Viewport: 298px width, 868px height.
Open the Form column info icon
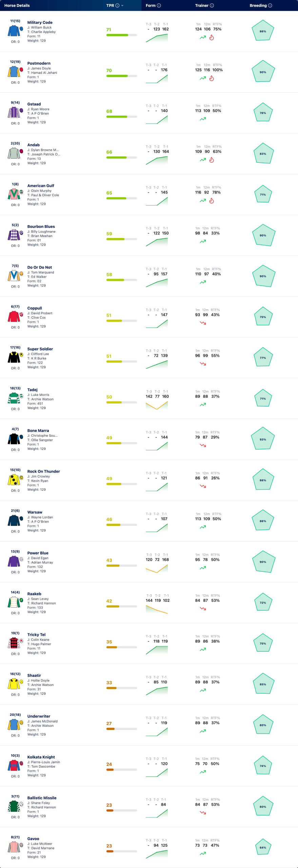(x=159, y=5)
